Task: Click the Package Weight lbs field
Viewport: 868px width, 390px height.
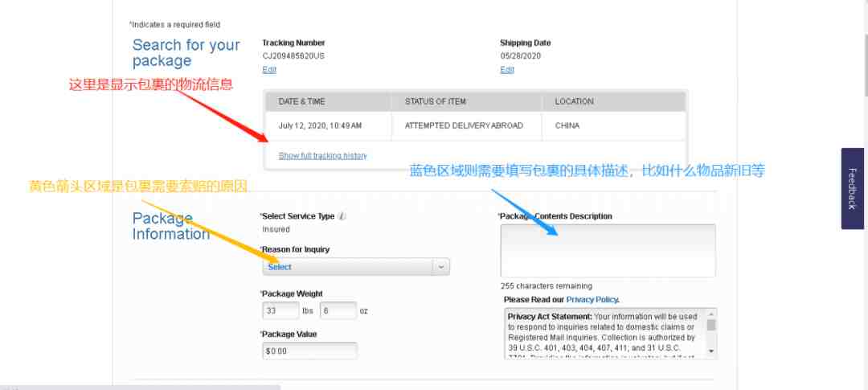Action: 280,310
